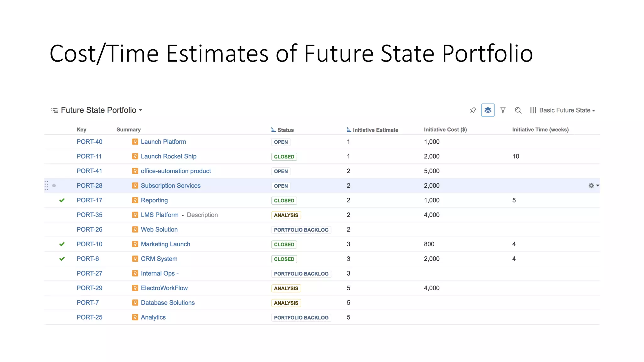Open issue key PORT-10
This screenshot has width=644, height=362.
click(89, 244)
